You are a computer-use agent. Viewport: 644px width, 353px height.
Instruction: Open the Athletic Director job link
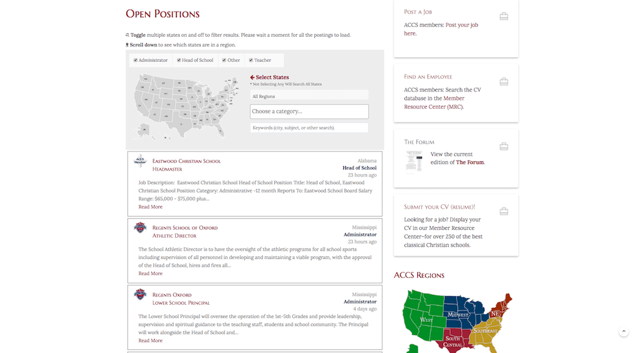(x=174, y=236)
